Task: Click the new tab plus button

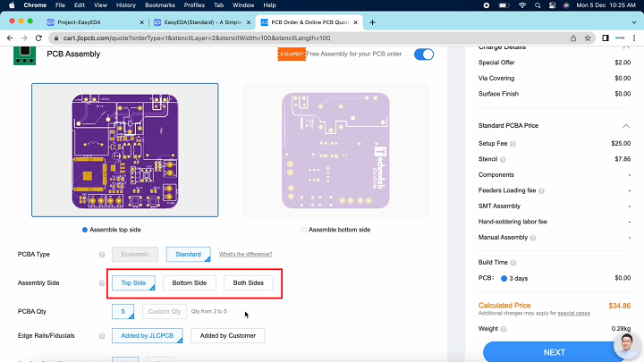Action: [x=372, y=22]
